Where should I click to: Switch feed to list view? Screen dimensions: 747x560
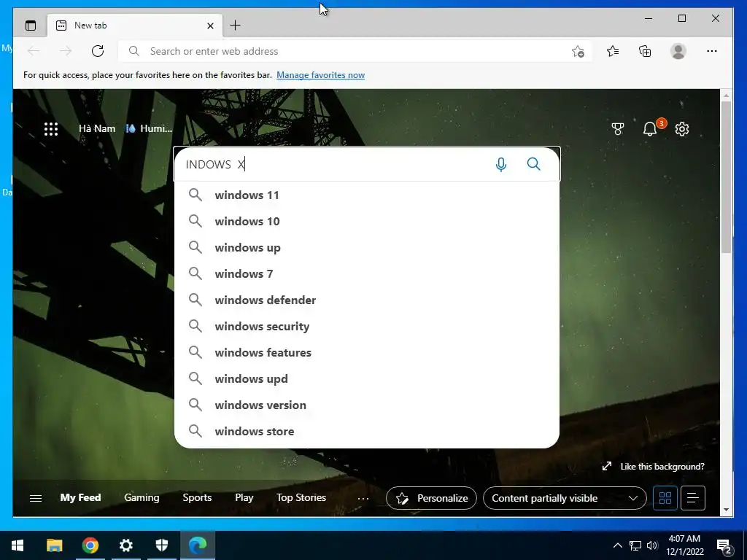(693, 498)
